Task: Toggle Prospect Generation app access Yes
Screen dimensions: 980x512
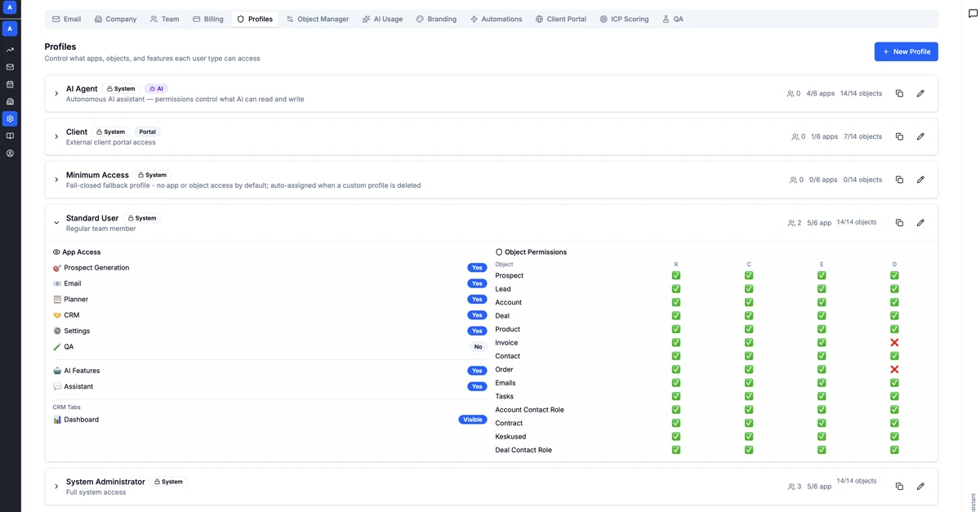Action: click(x=477, y=268)
